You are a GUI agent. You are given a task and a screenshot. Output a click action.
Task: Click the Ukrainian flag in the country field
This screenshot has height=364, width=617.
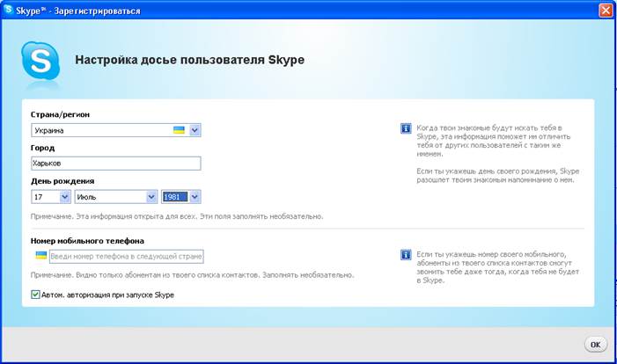coord(179,130)
